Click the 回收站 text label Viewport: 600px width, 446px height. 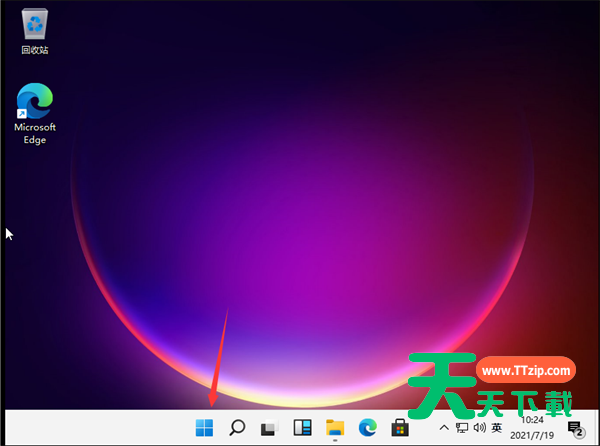[x=35, y=49]
